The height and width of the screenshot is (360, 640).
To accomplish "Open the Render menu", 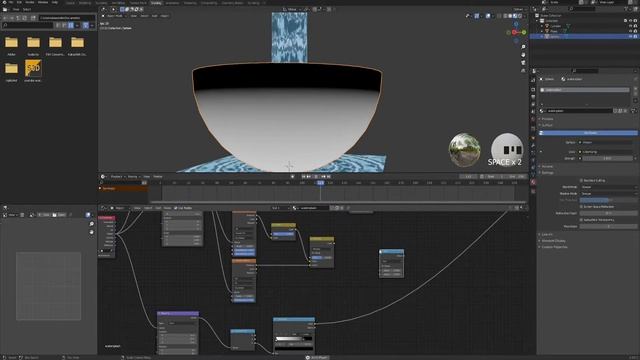I will [30, 2].
